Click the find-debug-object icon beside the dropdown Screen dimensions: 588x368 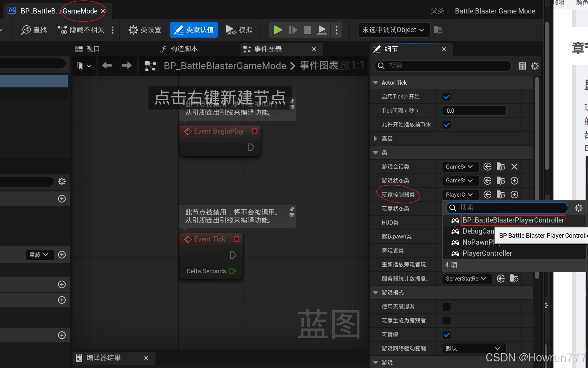[x=438, y=30]
